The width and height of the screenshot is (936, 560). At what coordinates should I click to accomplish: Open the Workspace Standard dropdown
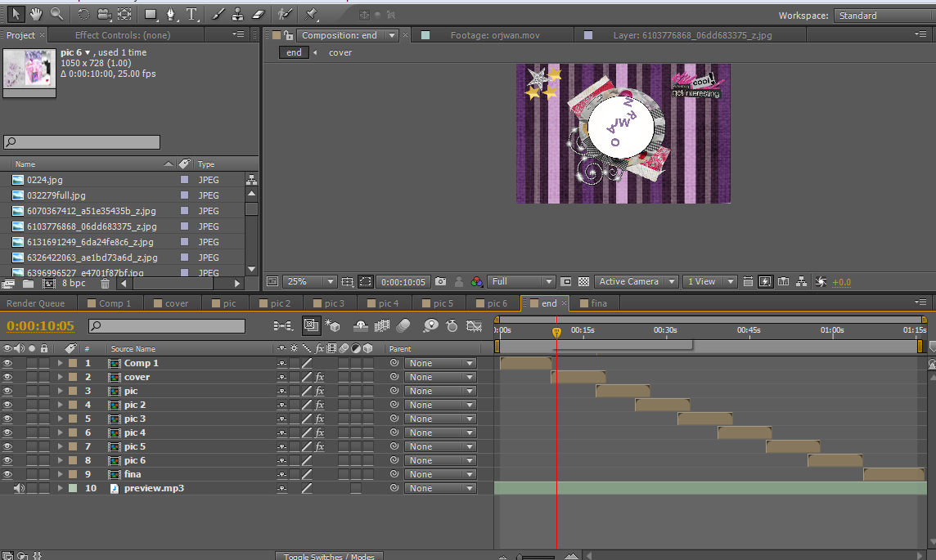click(x=884, y=16)
